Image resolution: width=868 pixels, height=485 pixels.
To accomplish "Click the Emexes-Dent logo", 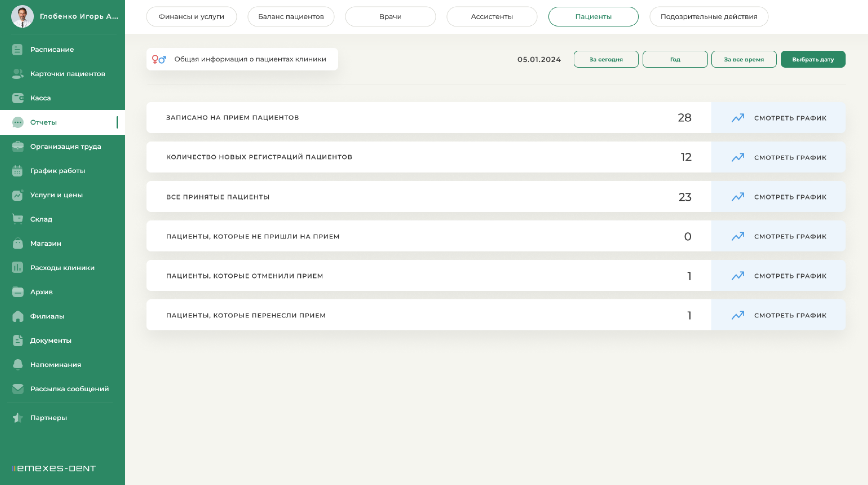I will (x=54, y=468).
